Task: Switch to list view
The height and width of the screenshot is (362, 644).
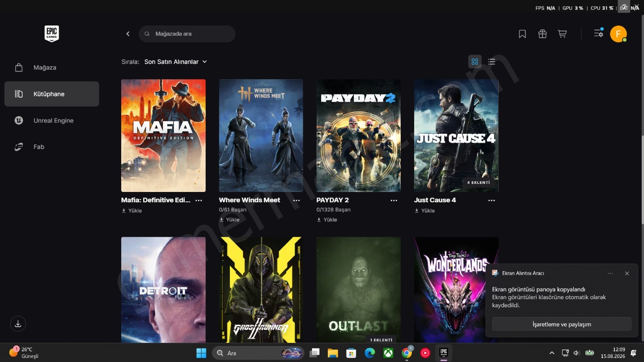Action: coord(491,62)
